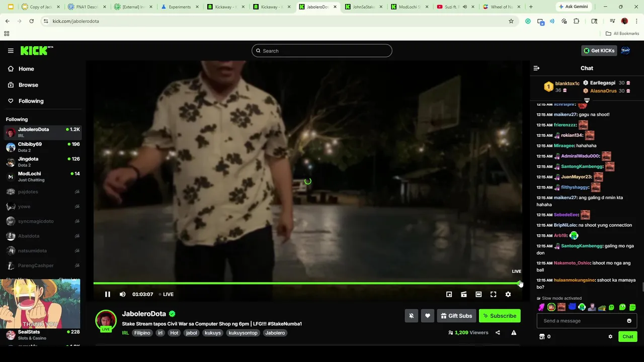Insert the crying globe emote

tap(582, 307)
